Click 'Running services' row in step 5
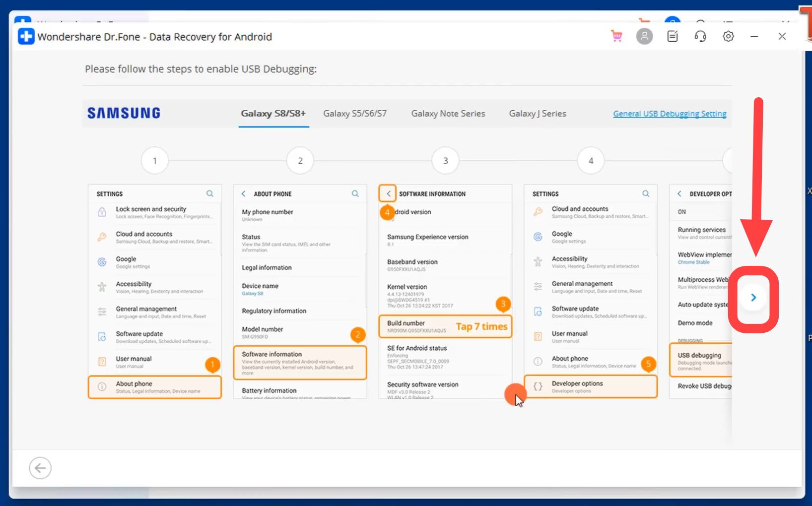Image resolution: width=812 pixels, height=506 pixels. click(701, 233)
